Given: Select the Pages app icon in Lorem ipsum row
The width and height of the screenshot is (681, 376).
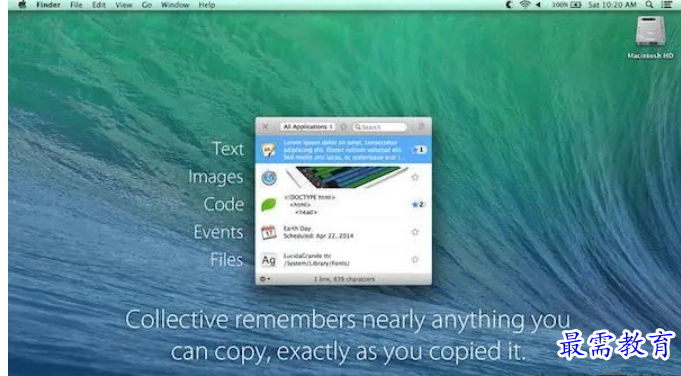Looking at the screenshot, I should (269, 150).
